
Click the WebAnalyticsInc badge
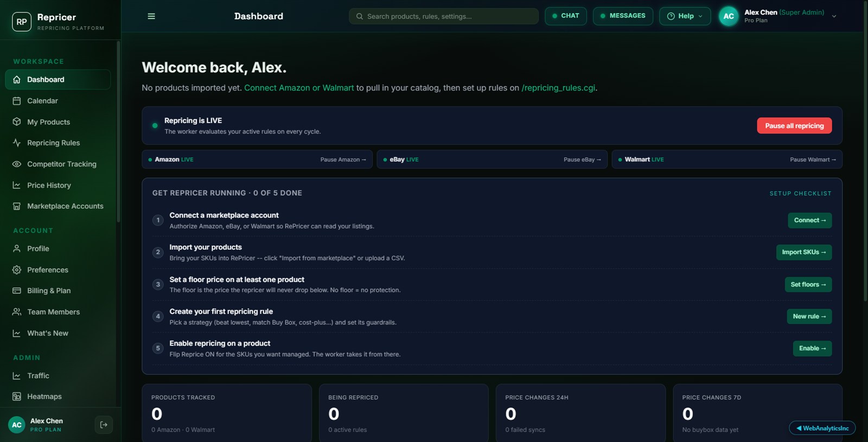click(x=822, y=428)
